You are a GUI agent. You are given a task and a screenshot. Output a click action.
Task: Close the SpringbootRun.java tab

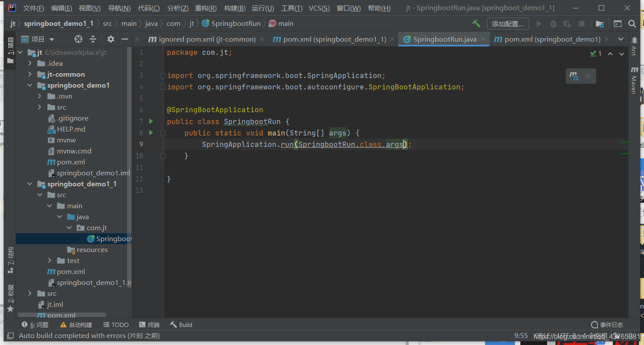point(484,39)
